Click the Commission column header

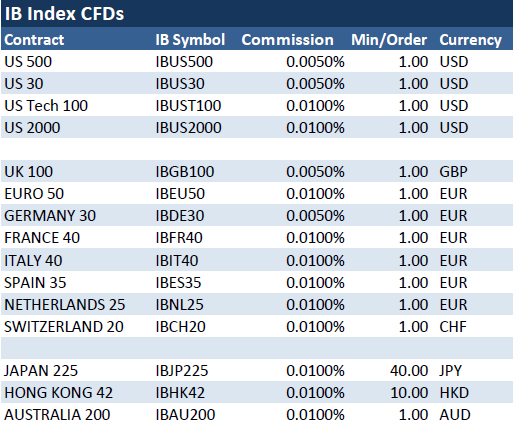pos(288,40)
